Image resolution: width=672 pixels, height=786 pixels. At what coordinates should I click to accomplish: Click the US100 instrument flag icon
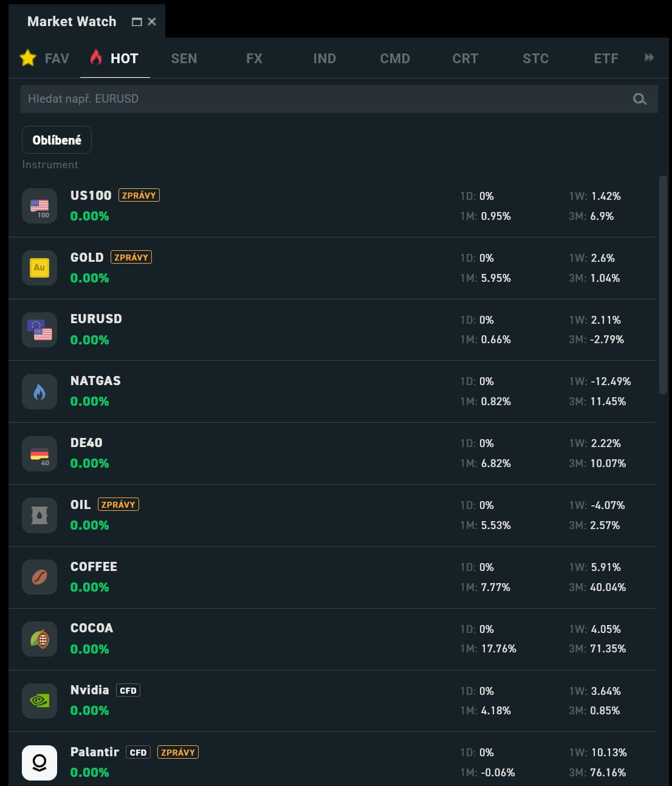coord(39,207)
